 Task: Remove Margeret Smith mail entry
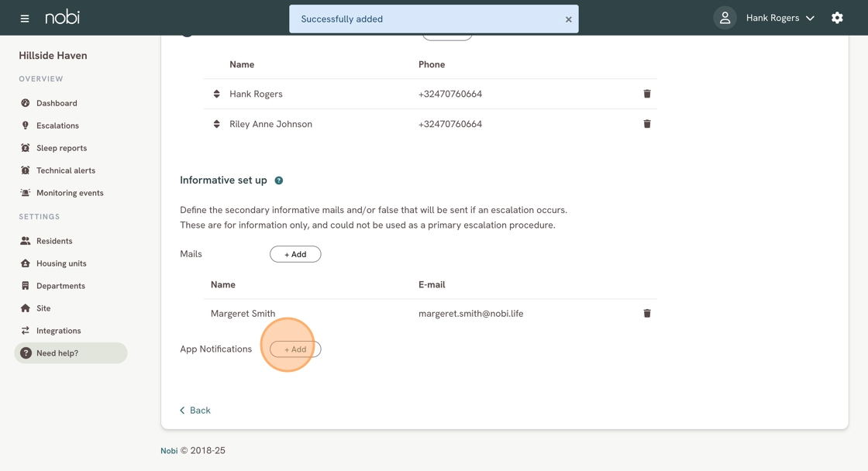[647, 314]
